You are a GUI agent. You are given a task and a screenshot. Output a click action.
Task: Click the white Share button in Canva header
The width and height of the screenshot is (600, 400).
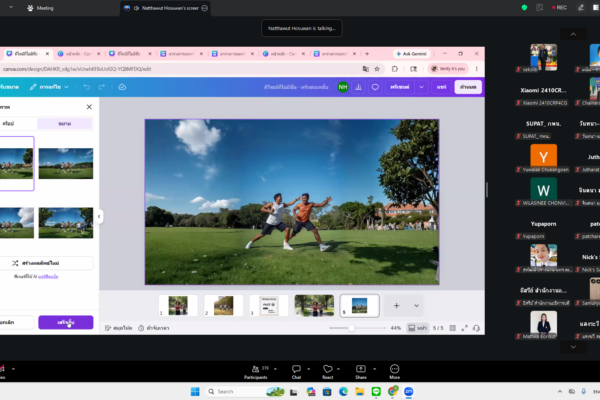point(468,87)
